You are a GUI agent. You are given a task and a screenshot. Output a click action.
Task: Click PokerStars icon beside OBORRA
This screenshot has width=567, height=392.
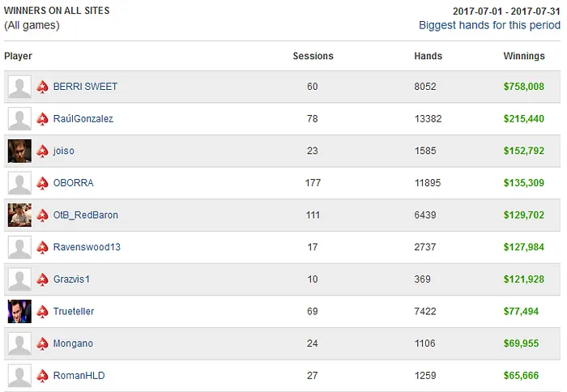click(43, 183)
